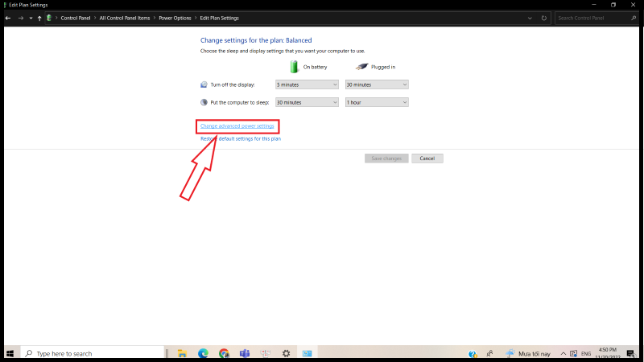Open Control Panel breadcrumb
This screenshot has width=644, height=362.
coord(76,18)
